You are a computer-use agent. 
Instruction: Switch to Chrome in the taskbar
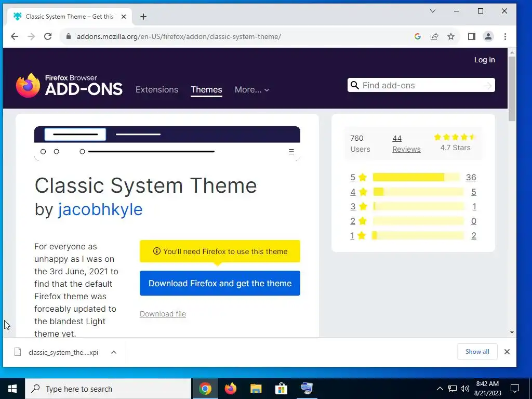(205, 389)
